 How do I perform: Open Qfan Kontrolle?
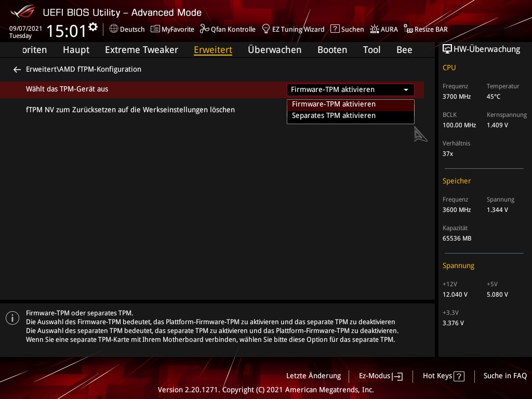[233, 30]
